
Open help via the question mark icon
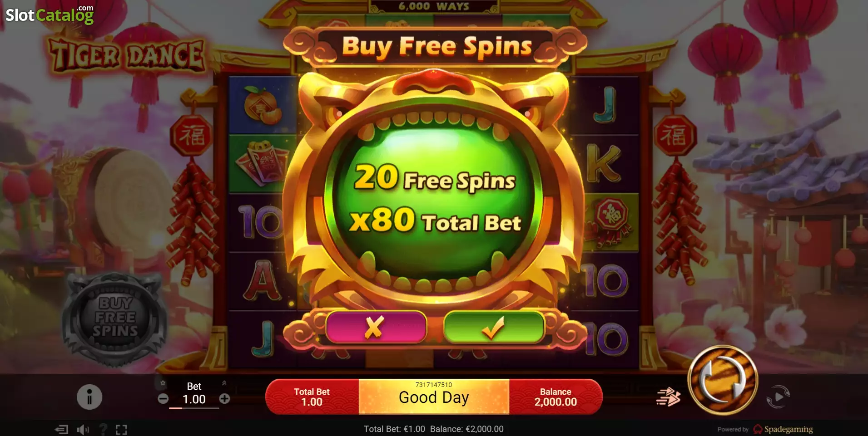click(103, 429)
